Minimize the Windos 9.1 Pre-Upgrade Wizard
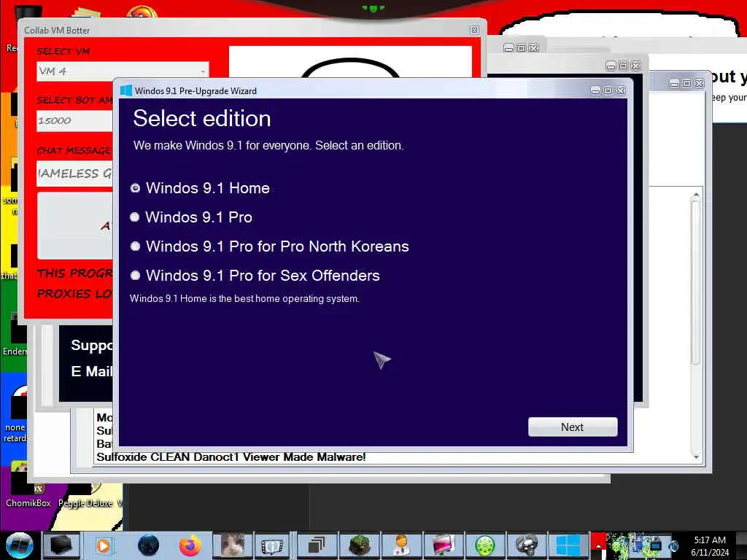 (595, 90)
